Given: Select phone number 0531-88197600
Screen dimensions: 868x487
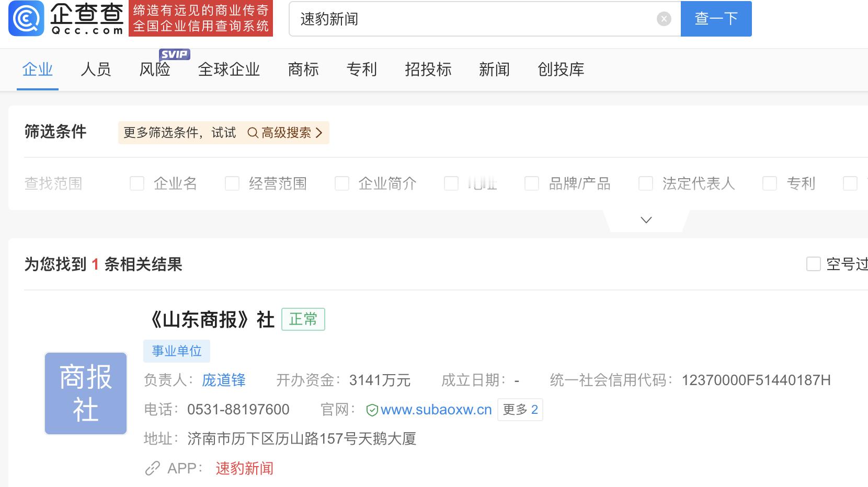Looking at the screenshot, I should point(238,410).
